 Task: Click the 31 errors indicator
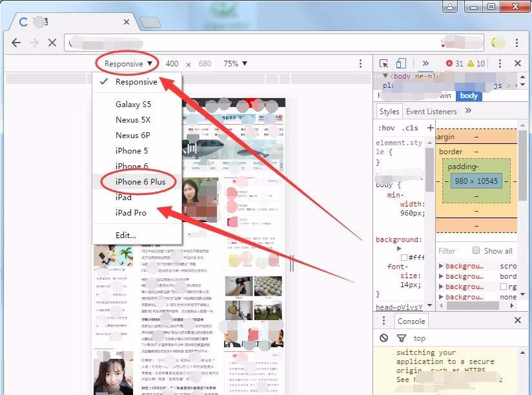[x=455, y=63]
